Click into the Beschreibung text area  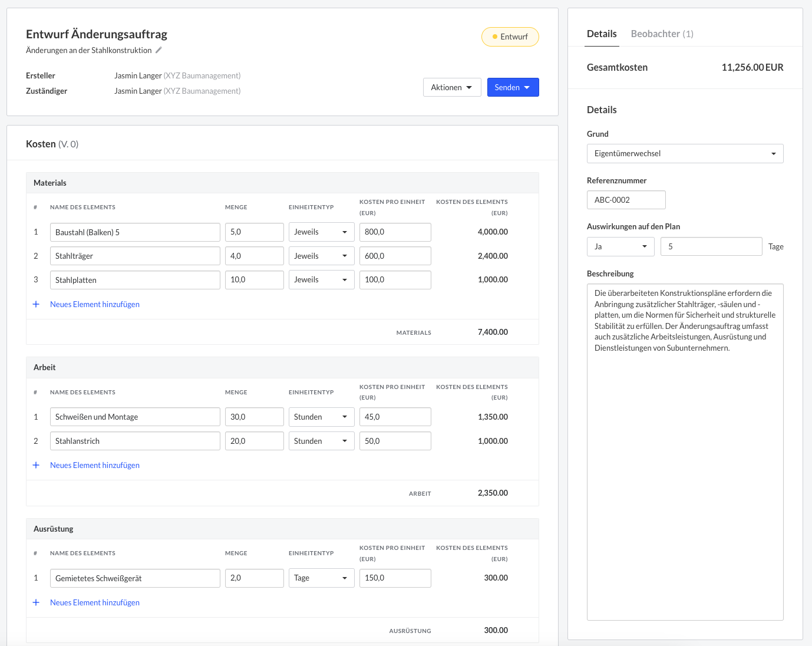point(685,452)
